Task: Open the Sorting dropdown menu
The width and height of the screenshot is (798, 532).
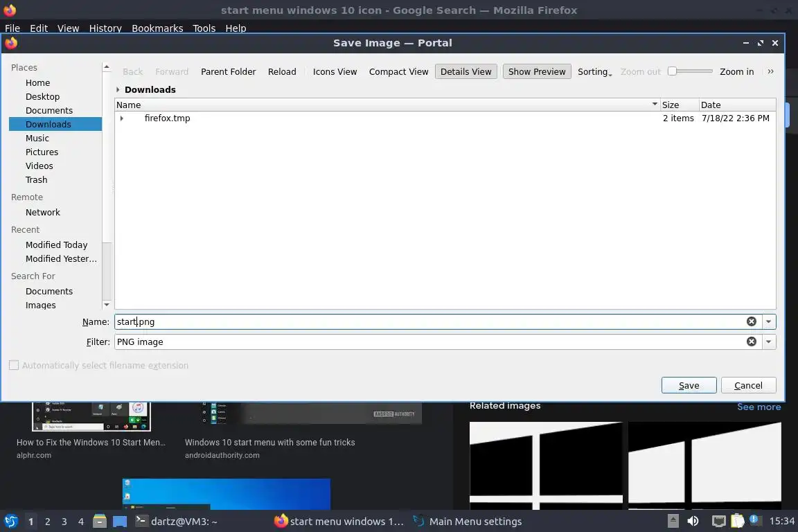Action: (x=594, y=72)
